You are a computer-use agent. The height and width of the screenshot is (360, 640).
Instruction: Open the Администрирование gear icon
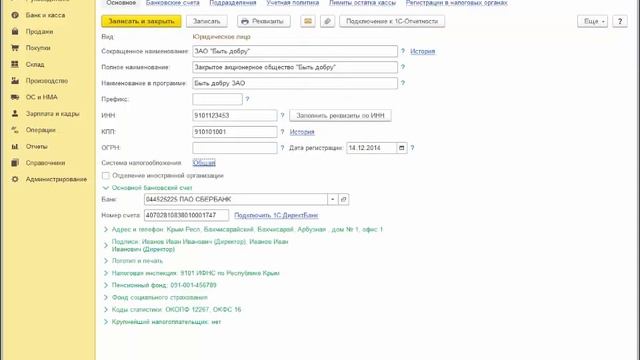click(15, 179)
